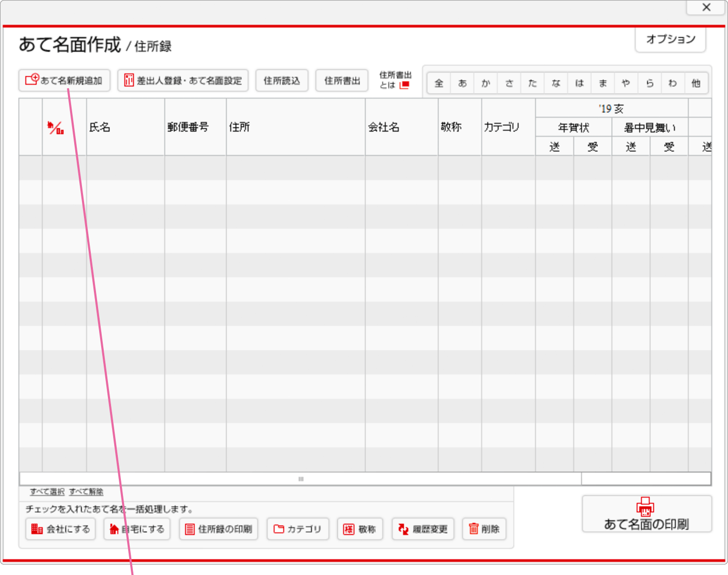728x575 pixels.
Task: Select the は index tab
Action: click(579, 83)
